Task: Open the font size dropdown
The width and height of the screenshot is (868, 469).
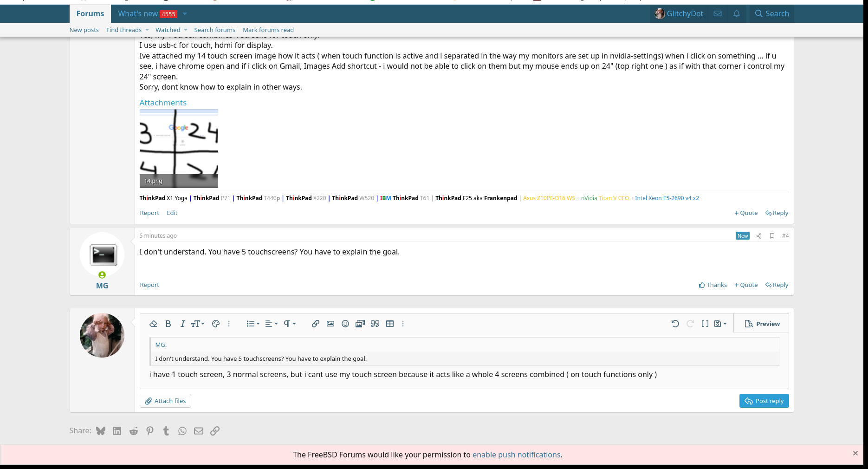Action: point(197,324)
